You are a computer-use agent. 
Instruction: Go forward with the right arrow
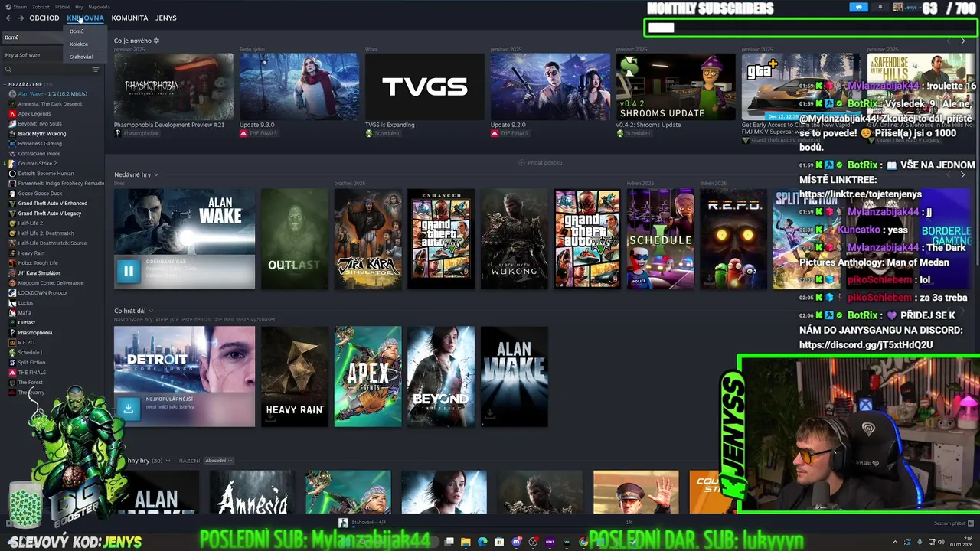pyautogui.click(x=20, y=18)
